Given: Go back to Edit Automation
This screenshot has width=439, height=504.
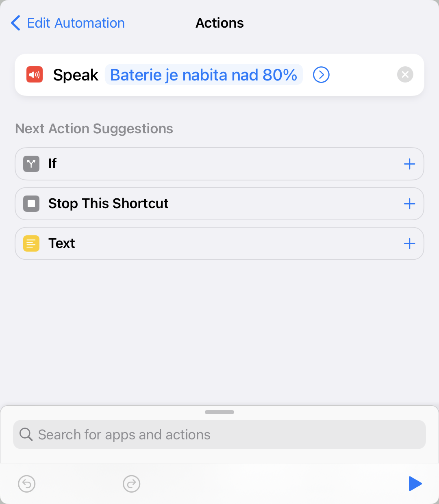Looking at the screenshot, I should (x=68, y=23).
